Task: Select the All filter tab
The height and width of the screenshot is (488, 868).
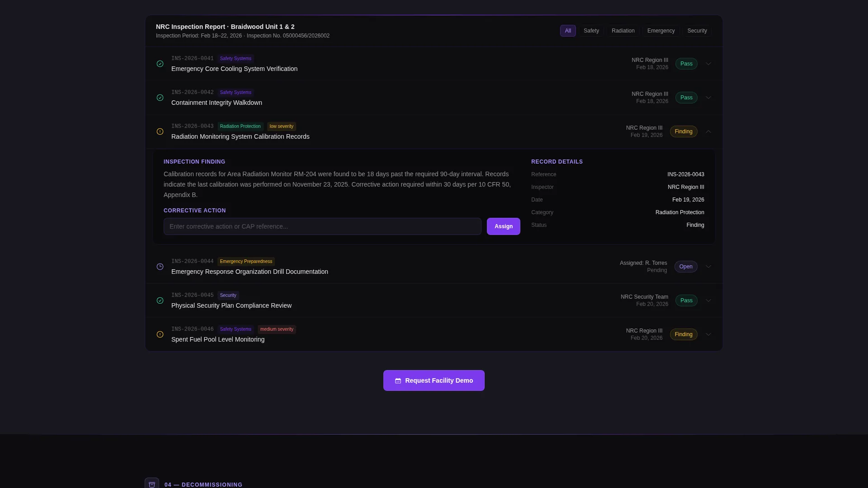Action: [x=568, y=31]
